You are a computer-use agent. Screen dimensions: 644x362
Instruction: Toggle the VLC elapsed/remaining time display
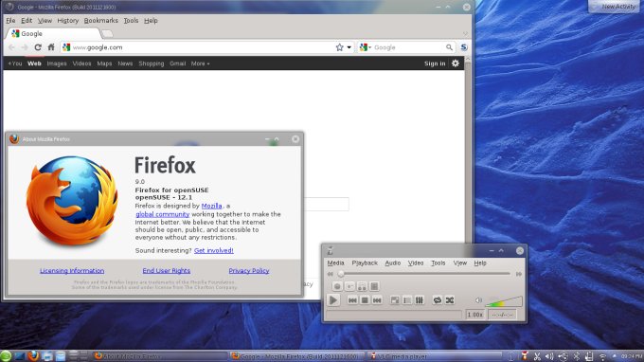coord(502,315)
